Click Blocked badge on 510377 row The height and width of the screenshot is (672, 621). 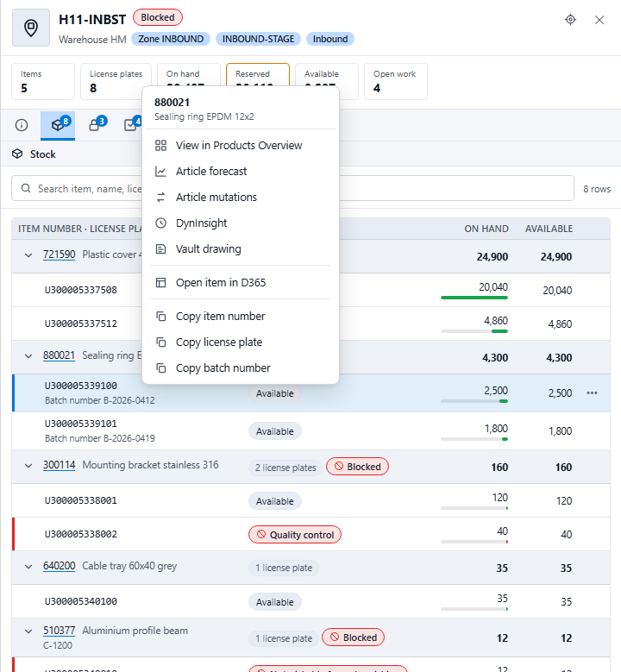click(x=353, y=637)
